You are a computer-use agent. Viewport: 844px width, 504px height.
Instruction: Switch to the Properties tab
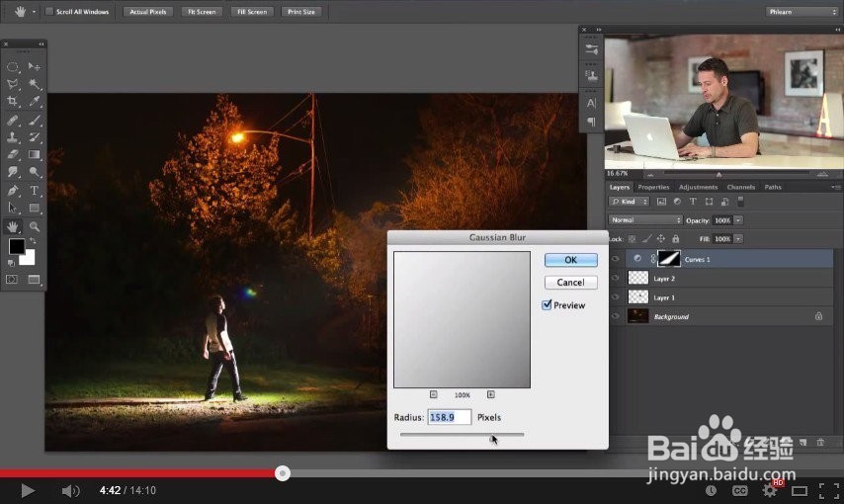point(653,187)
